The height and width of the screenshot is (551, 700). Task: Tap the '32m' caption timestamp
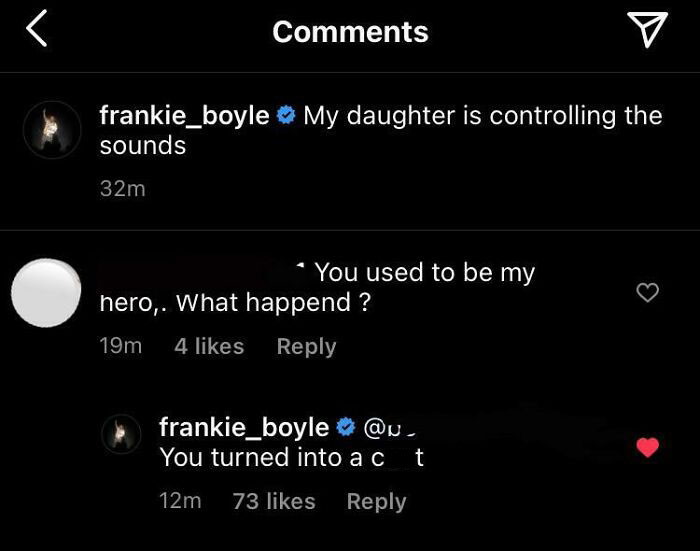pyautogui.click(x=122, y=188)
